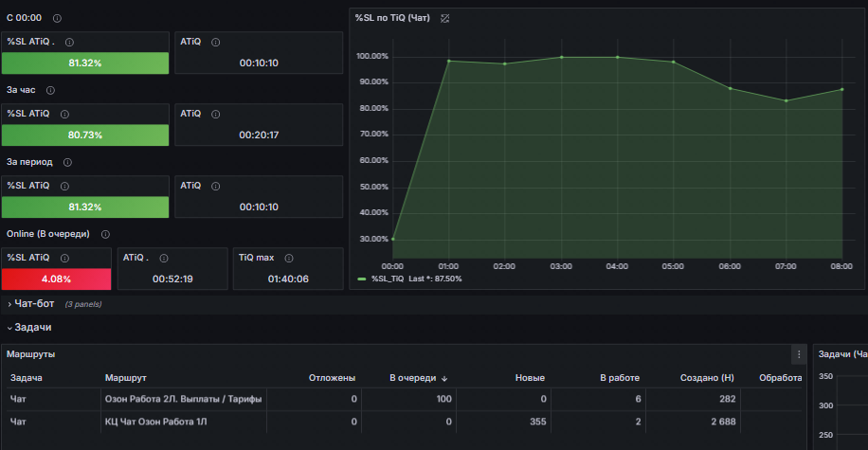868x450 pixels.
Task: Click the red 4.08% gauge
Action: [x=57, y=279]
